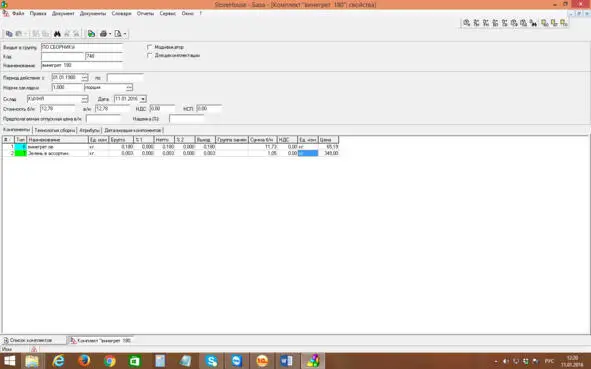This screenshot has height=369, width=591.
Task: Open the порция unit selector
Action: (129, 87)
